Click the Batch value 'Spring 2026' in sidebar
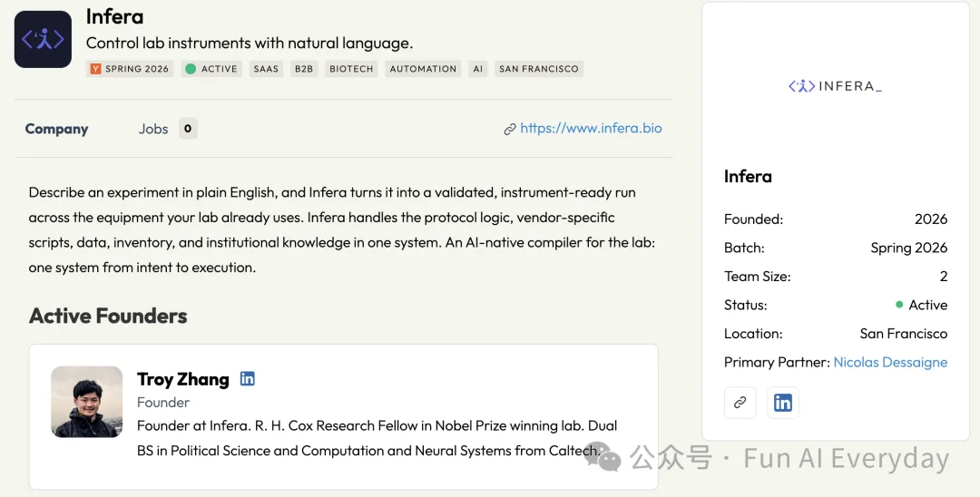 [908, 248]
